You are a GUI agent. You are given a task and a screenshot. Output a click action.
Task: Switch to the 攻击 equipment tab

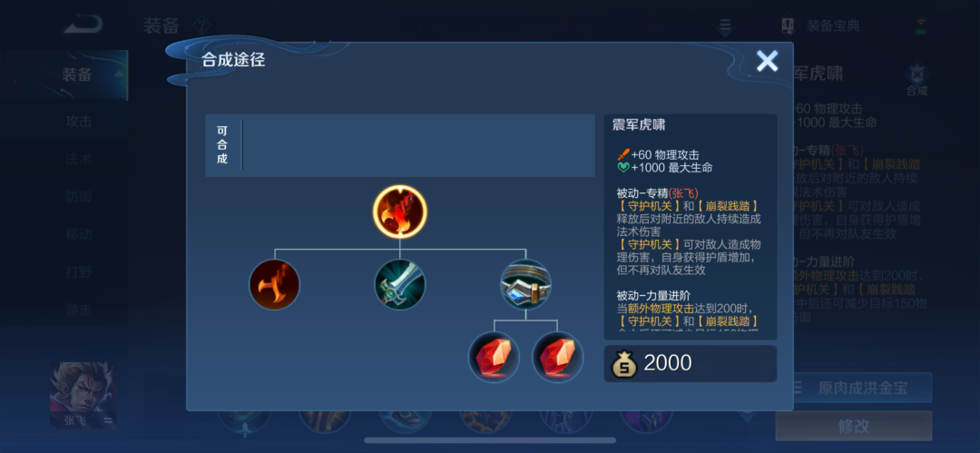coord(79,122)
